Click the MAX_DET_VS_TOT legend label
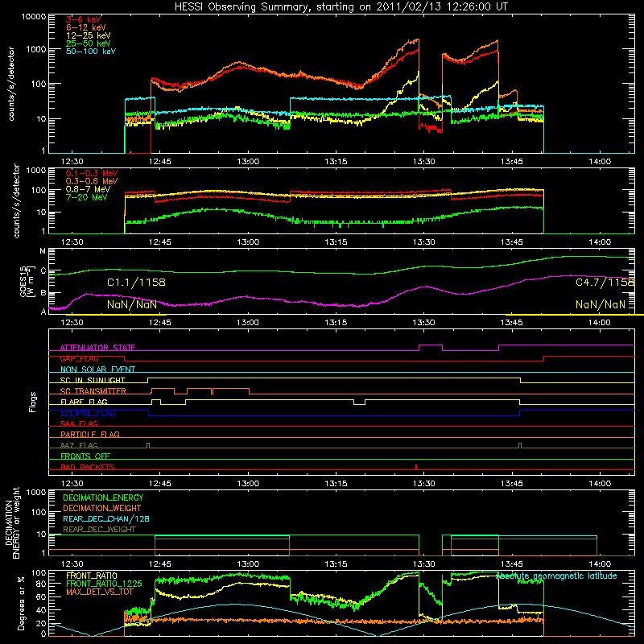The image size is (644, 644). pyautogui.click(x=100, y=592)
